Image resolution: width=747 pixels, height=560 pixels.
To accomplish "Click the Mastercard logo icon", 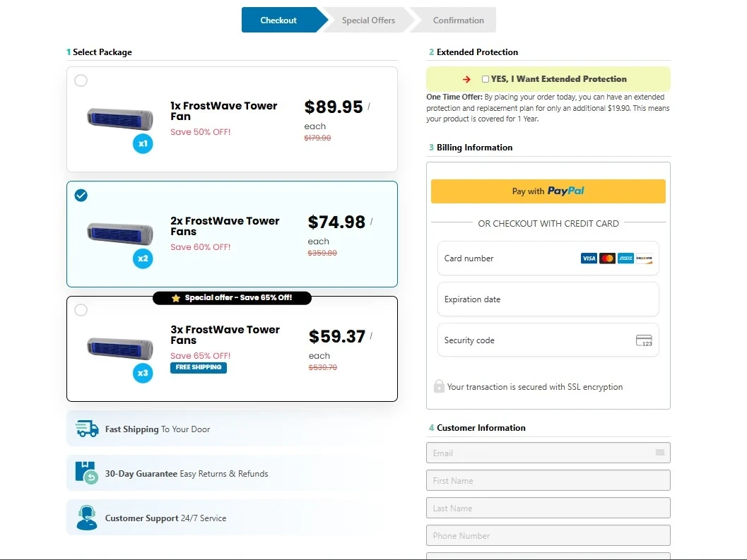I will [x=607, y=258].
